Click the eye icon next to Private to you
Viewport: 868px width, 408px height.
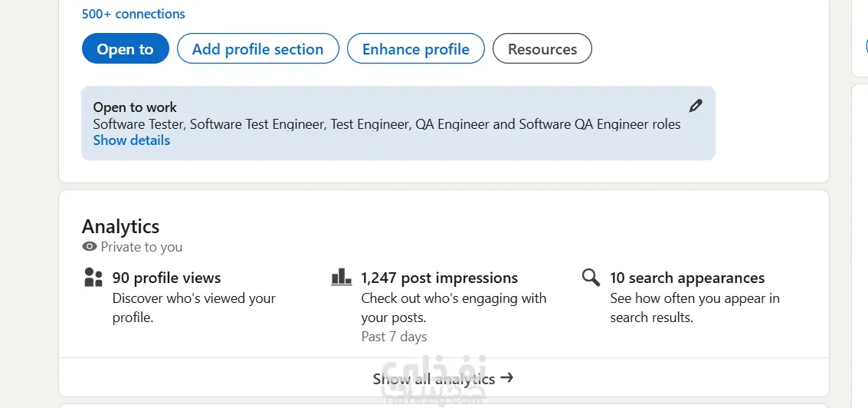click(x=89, y=246)
